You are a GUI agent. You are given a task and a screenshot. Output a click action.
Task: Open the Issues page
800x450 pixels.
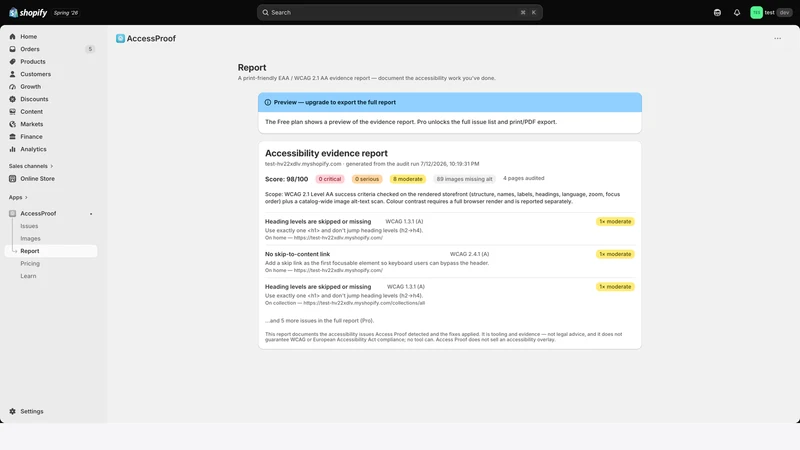pyautogui.click(x=29, y=226)
